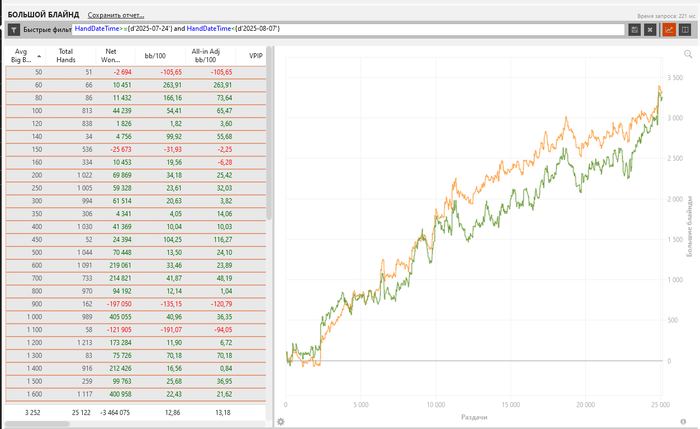The height and width of the screenshot is (429, 700).
Task: Select the row with big blind 900
Action: pyautogui.click(x=136, y=304)
